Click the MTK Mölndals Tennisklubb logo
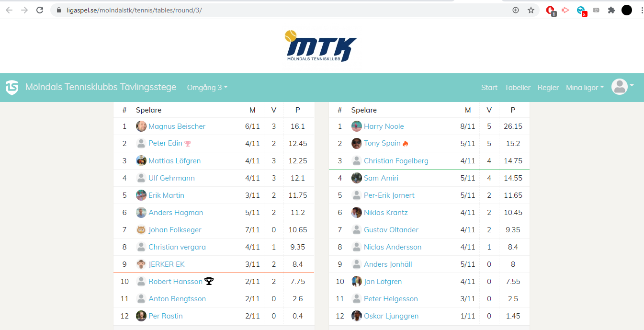This screenshot has width=644, height=330. [321, 46]
